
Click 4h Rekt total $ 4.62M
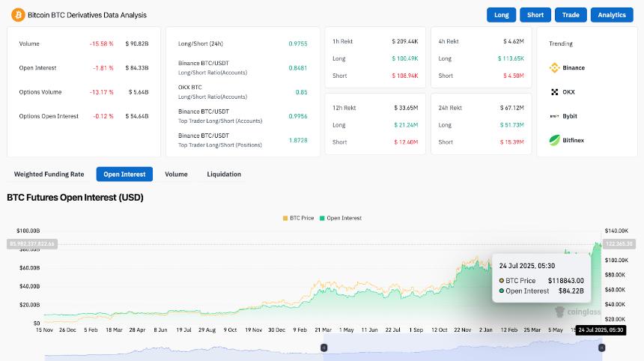(514, 41)
